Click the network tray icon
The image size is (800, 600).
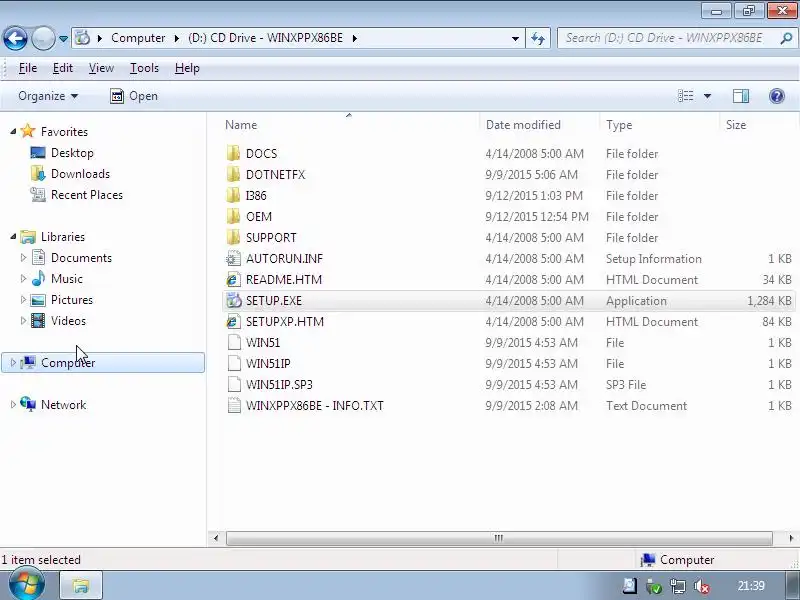[x=678, y=586]
